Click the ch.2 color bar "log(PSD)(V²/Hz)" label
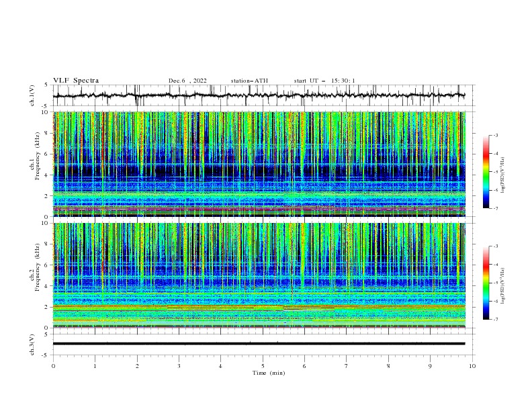The width and height of the screenshot is (532, 411). (x=502, y=286)
